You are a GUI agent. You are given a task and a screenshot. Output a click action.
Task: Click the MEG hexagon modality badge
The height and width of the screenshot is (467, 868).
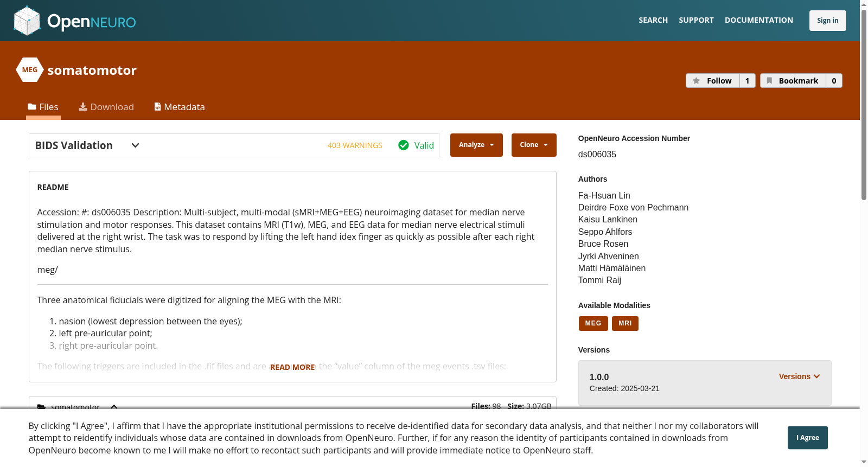coord(30,70)
